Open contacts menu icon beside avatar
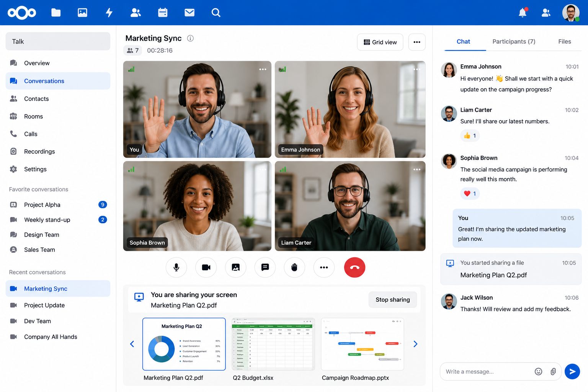 pos(546,13)
